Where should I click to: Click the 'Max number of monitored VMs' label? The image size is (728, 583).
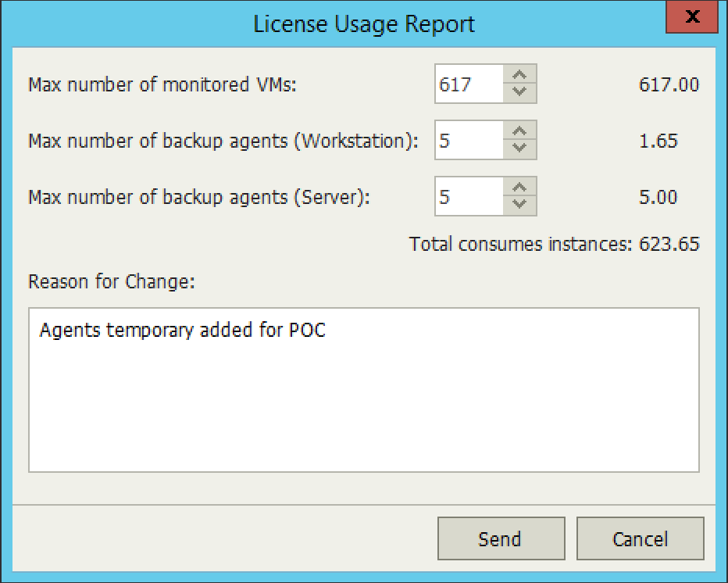162,84
